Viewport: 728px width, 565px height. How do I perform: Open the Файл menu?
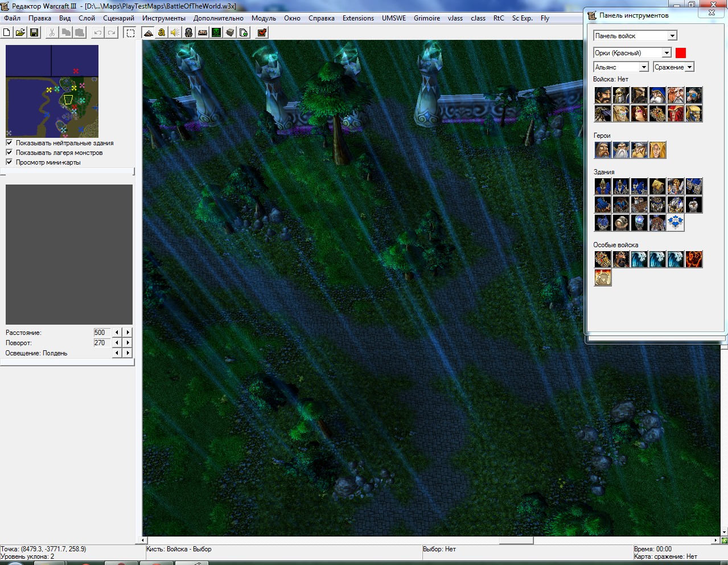click(12, 18)
